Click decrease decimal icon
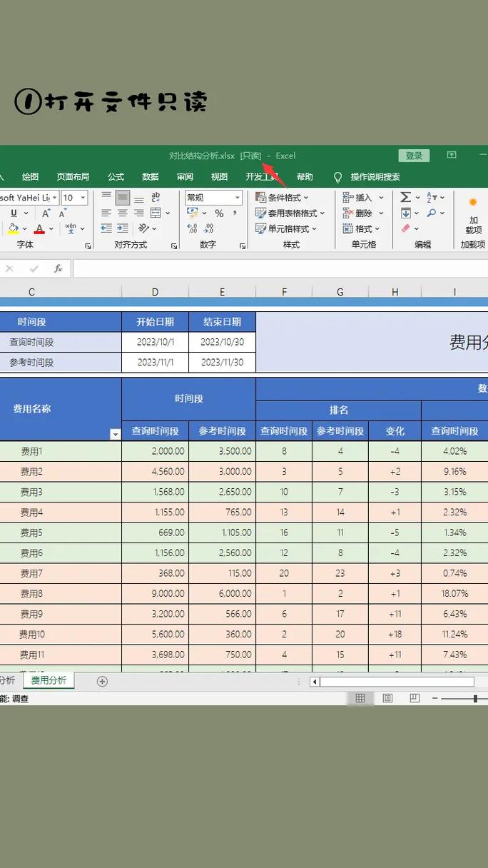The width and height of the screenshot is (488, 868). click(209, 228)
